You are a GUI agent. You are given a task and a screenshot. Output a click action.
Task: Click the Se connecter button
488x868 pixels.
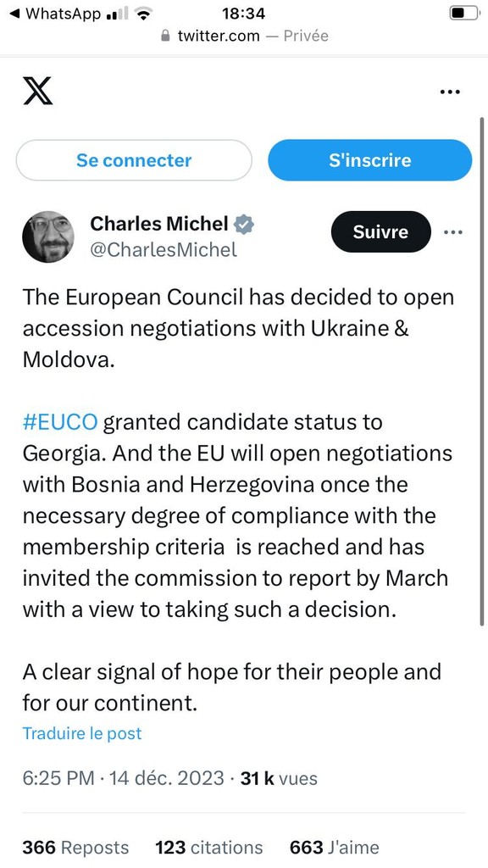(134, 160)
